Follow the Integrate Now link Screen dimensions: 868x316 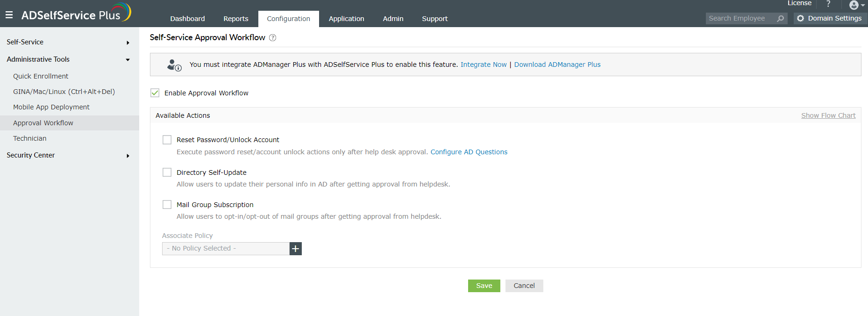pos(484,65)
